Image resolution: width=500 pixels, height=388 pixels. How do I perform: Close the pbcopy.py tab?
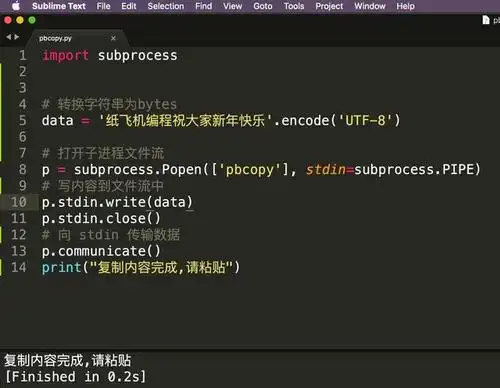(x=113, y=38)
